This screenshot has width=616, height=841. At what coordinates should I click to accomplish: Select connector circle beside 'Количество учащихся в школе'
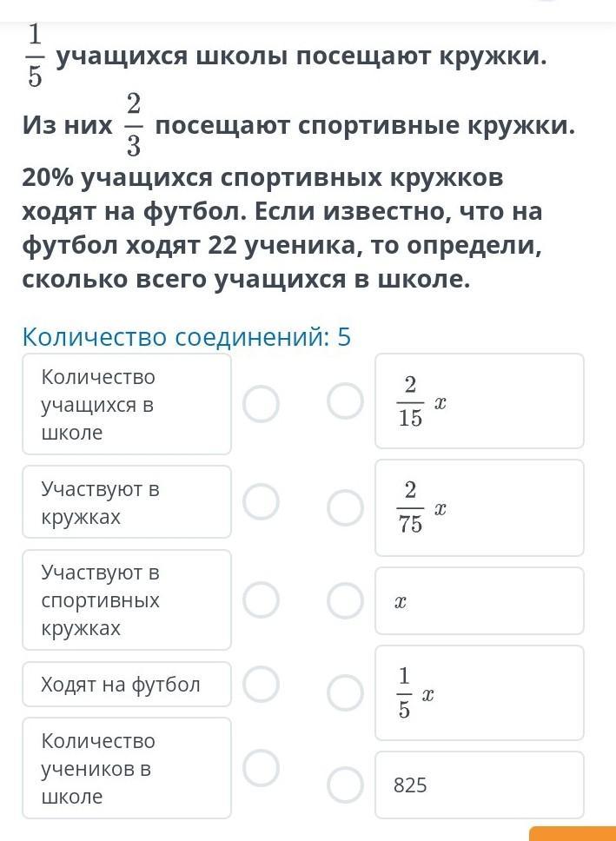pyautogui.click(x=261, y=404)
